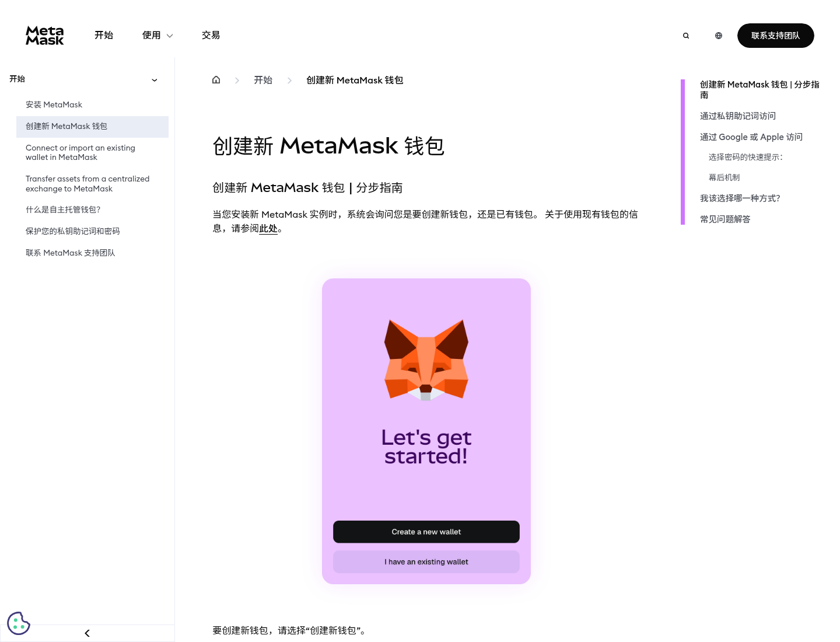This screenshot has height=642, width=840.
Task: Click I have an existing wallet in image
Action: [426, 562]
